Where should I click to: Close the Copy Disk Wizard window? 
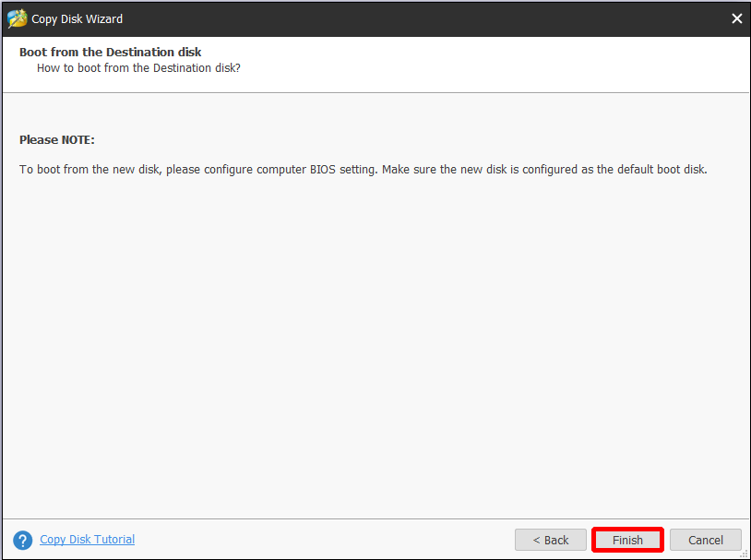(x=736, y=18)
